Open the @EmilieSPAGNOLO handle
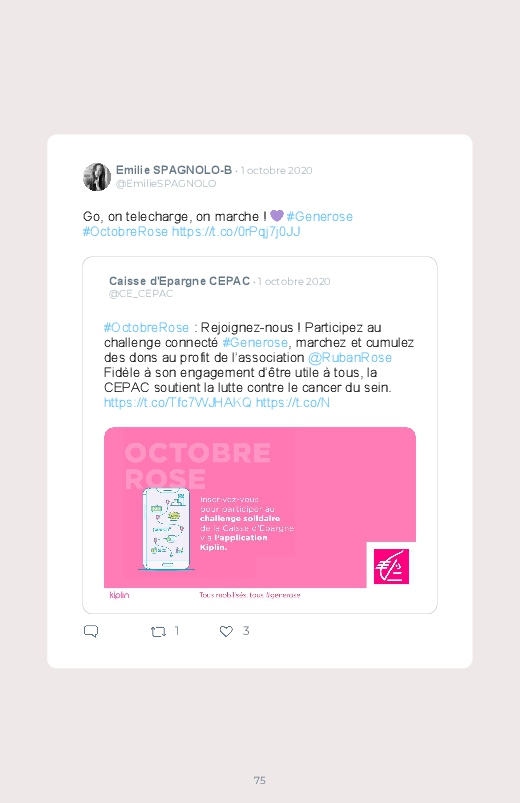Image resolution: width=520 pixels, height=803 pixels. pos(166,183)
